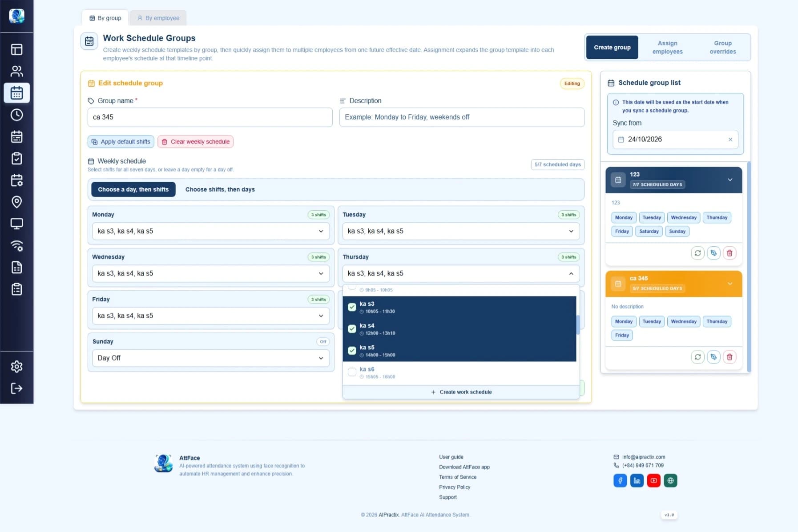Clear the Sync from date

pyautogui.click(x=730, y=140)
